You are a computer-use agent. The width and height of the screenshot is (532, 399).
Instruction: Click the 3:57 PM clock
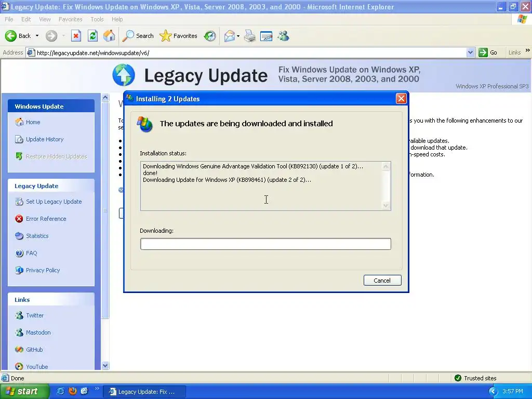[x=513, y=391]
